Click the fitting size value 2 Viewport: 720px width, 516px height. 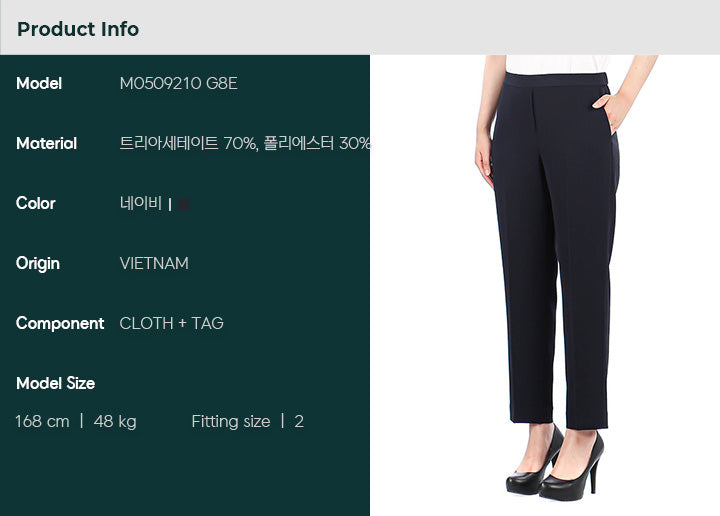coord(299,421)
